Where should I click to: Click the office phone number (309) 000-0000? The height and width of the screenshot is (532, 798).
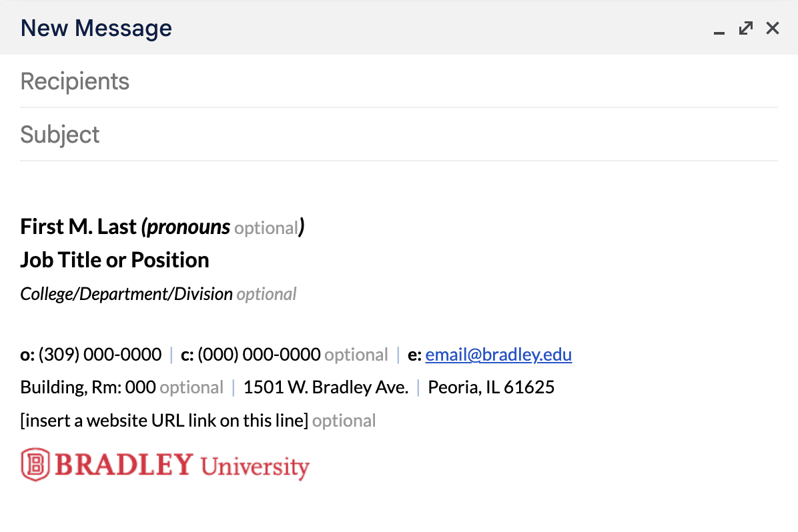(100, 355)
